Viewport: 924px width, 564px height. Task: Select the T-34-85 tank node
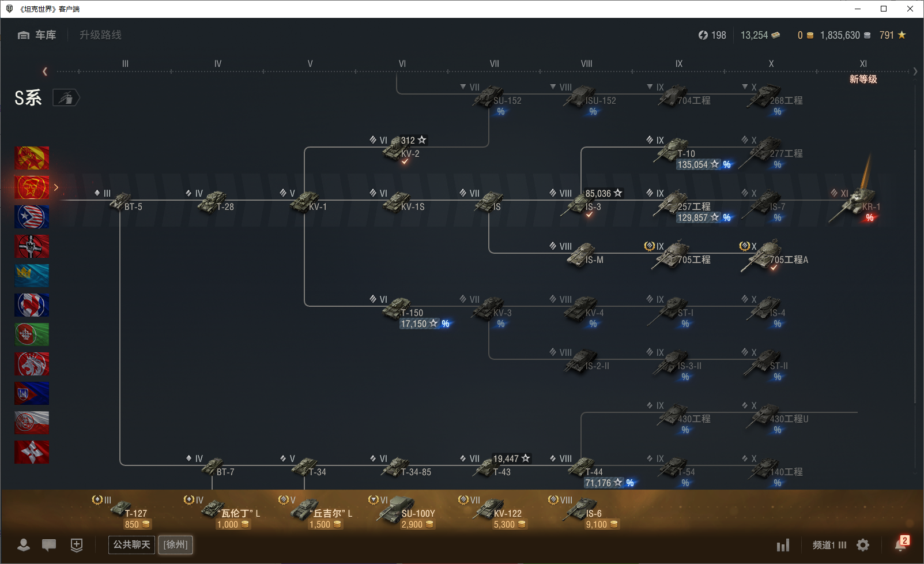pyautogui.click(x=401, y=467)
